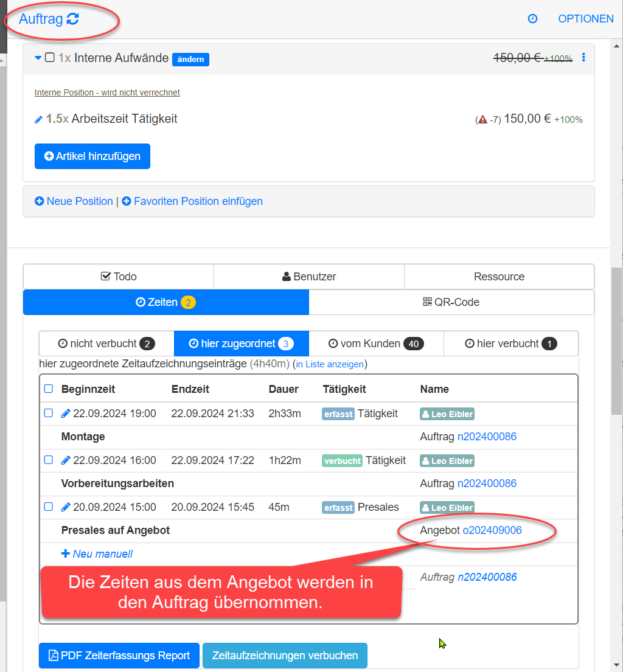Click the verbucht status badge
Image resolution: width=623 pixels, height=672 pixels.
click(x=342, y=461)
